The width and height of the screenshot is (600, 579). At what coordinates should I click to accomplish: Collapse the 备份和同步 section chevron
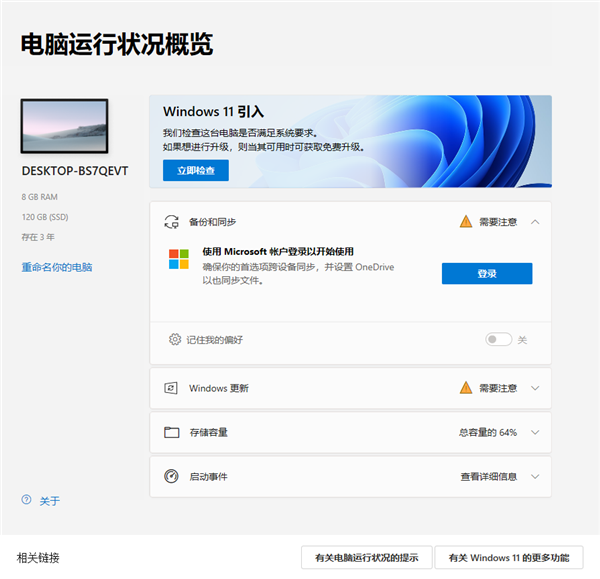pos(535,222)
